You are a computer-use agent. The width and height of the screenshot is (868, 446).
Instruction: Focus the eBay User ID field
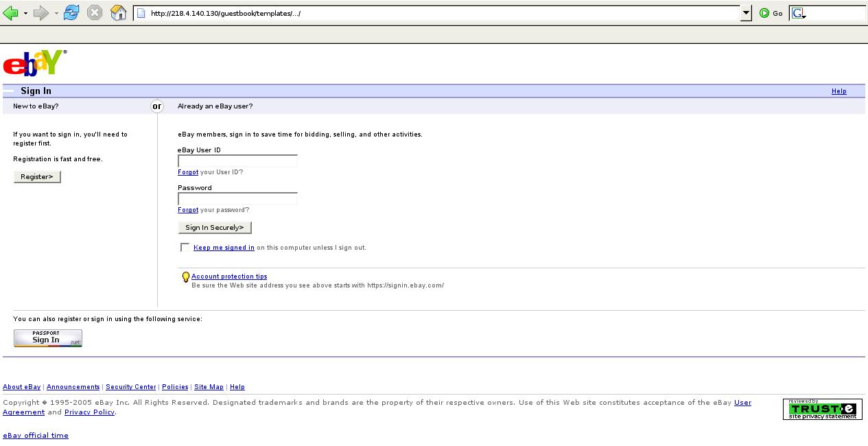237,161
